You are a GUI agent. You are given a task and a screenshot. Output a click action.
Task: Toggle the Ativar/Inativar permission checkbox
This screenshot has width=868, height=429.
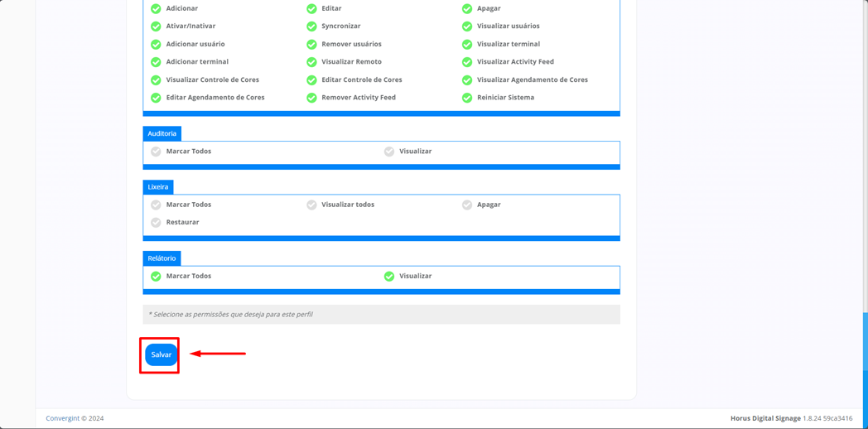tap(156, 26)
